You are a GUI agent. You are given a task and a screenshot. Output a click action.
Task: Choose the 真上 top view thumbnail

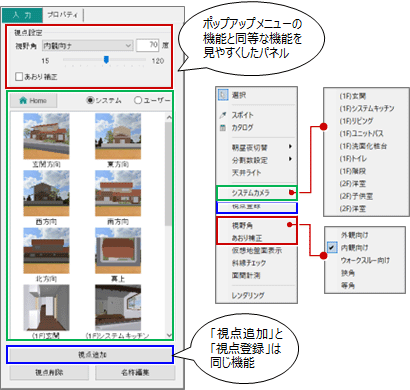pyautogui.click(x=118, y=251)
